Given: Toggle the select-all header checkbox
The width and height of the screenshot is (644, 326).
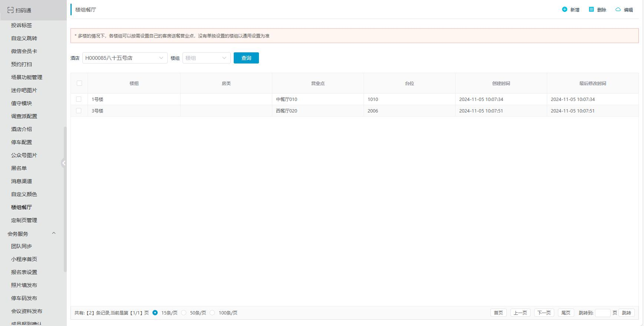Looking at the screenshot, I should (79, 83).
